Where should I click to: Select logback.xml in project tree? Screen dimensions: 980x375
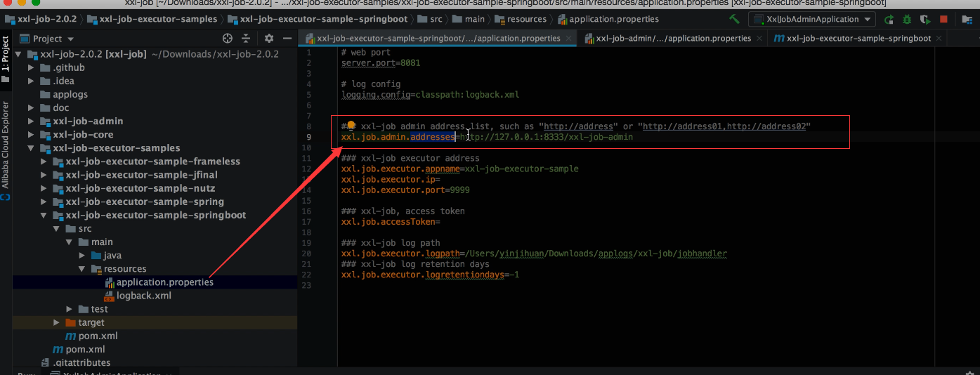coord(143,296)
